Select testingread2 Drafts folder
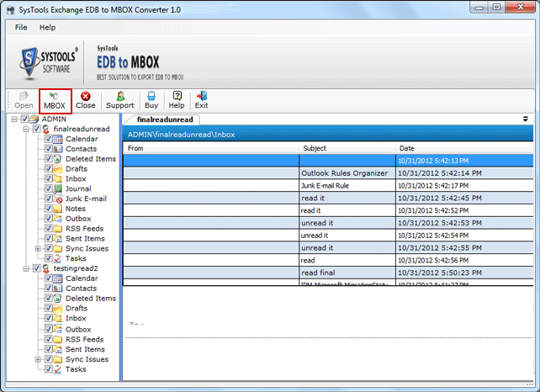The width and height of the screenshot is (540, 392). coord(77,308)
